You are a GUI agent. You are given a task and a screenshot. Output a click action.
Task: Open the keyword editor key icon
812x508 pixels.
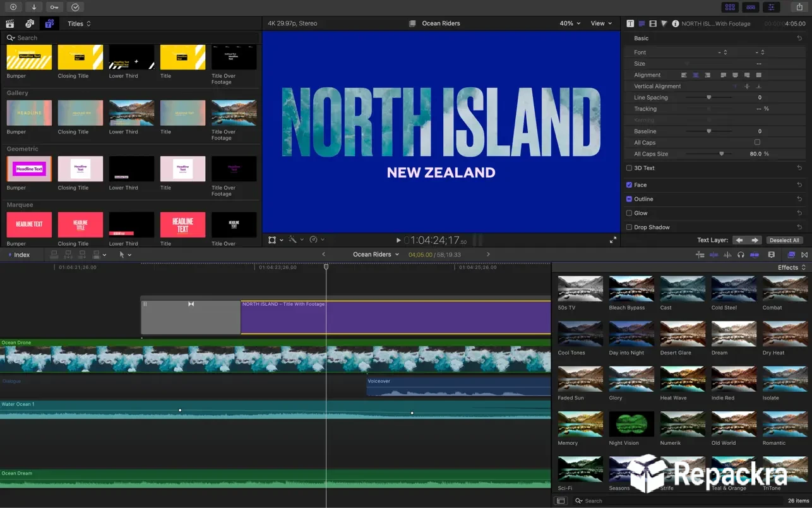click(54, 7)
